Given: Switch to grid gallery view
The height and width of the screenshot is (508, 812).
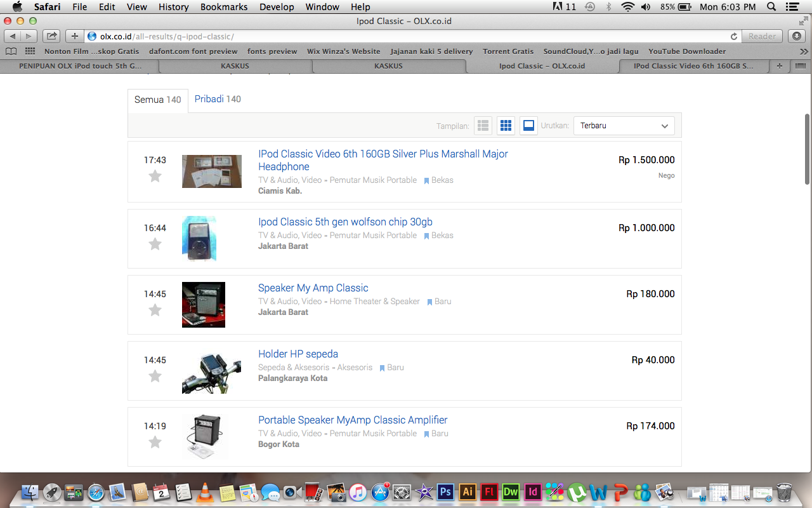Looking at the screenshot, I should click(x=506, y=126).
